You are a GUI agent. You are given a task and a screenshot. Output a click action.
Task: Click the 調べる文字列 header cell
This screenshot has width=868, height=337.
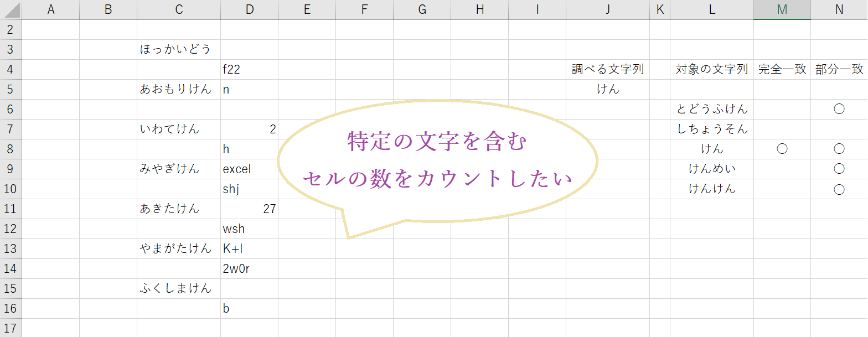click(607, 69)
